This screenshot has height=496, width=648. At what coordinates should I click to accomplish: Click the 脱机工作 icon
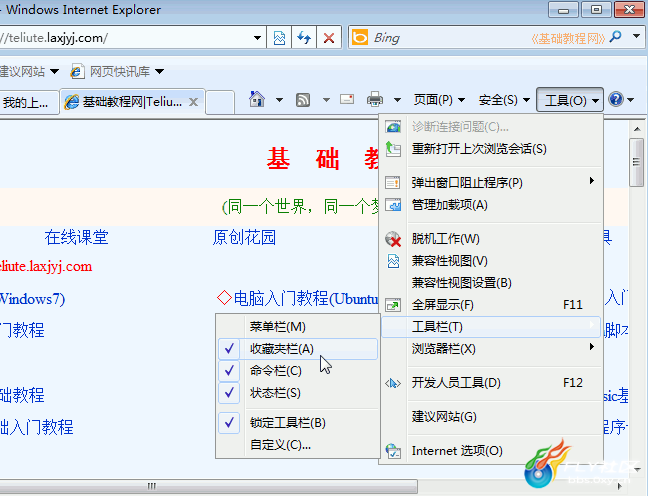tap(393, 238)
